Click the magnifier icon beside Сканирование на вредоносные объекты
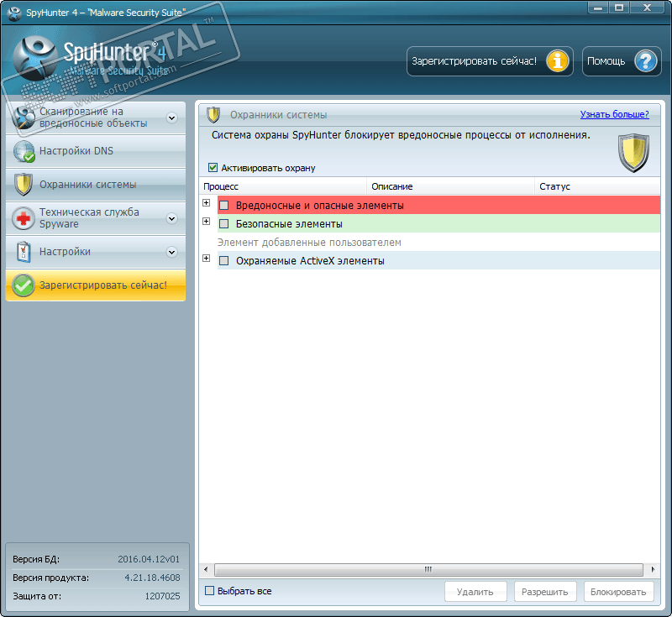The image size is (672, 617). click(x=24, y=118)
